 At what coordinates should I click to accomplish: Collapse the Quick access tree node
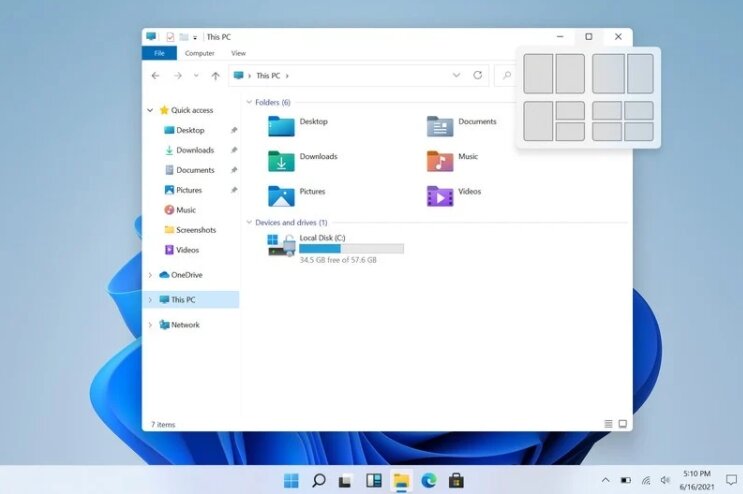click(x=150, y=110)
